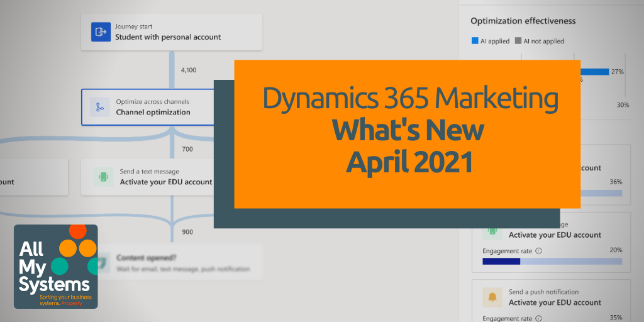644x322 pixels.
Task: Click the AI not applied gray swatch
Action: [x=518, y=41]
